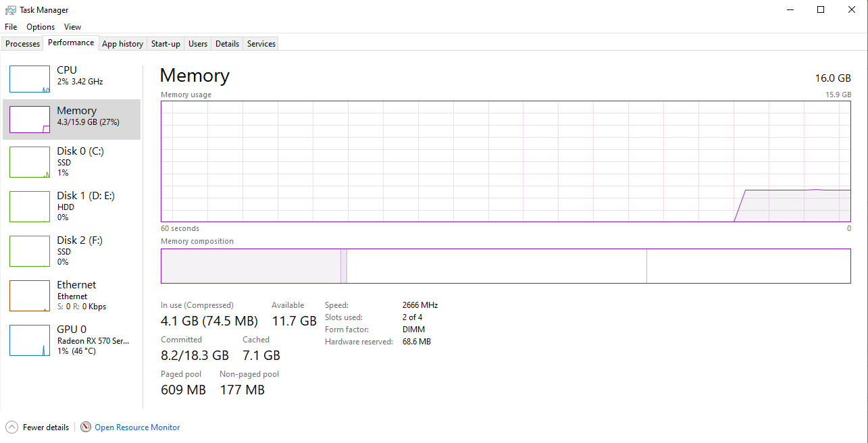Open the File menu
The width and height of the screenshot is (868, 443).
tap(11, 27)
